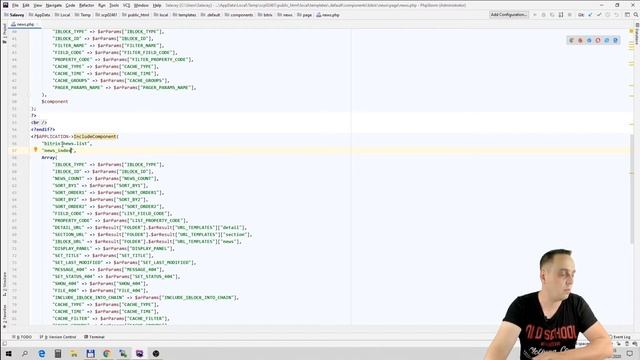
Task: Open the Navigate menu
Action: pyautogui.click(x=53, y=5)
